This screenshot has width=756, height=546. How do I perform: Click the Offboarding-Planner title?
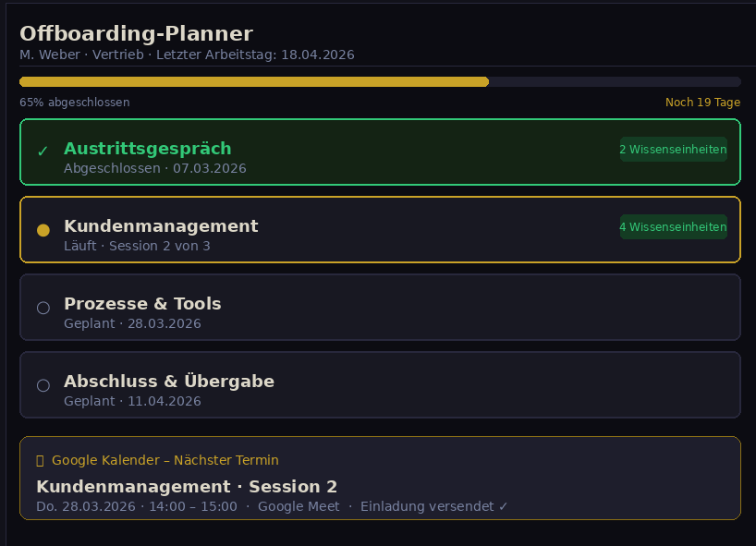click(136, 34)
